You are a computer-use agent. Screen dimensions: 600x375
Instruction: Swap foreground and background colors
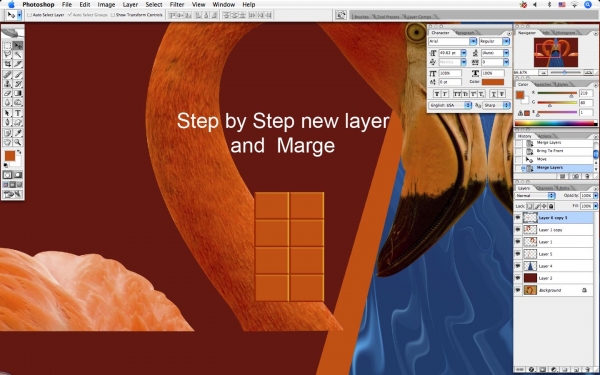point(19,152)
